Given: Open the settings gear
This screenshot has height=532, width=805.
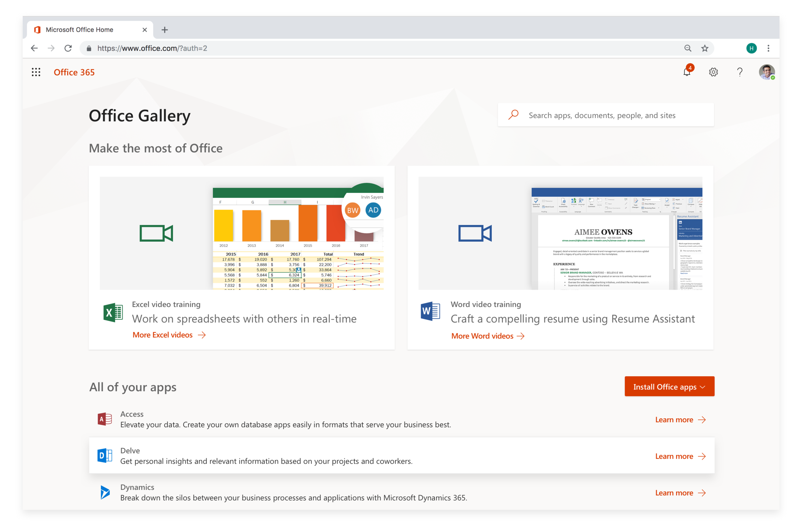Looking at the screenshot, I should 713,72.
